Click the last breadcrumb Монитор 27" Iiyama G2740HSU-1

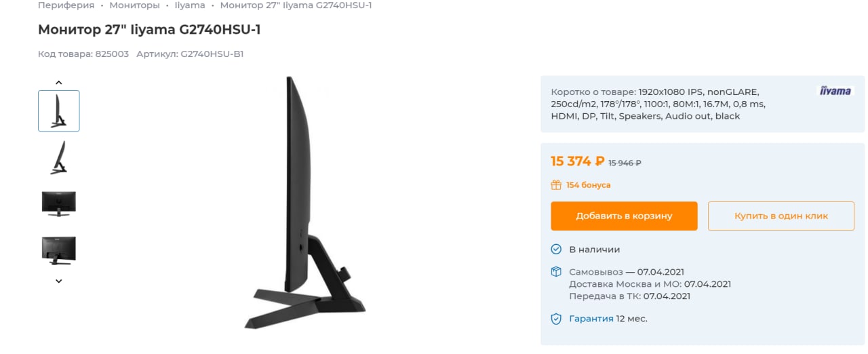(x=296, y=5)
